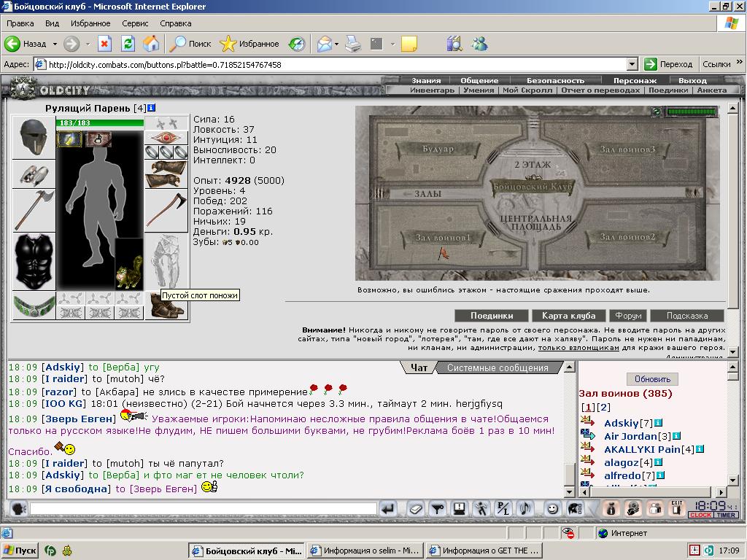Open the Правка menu
This screenshot has width=747, height=560.
(x=20, y=23)
